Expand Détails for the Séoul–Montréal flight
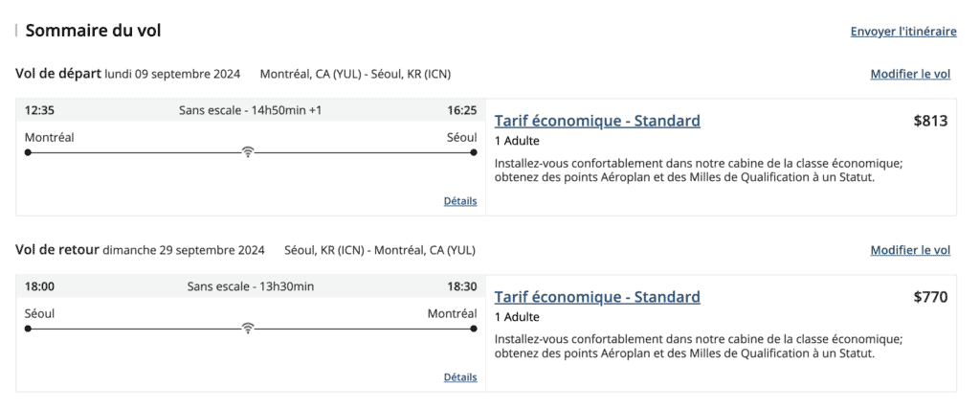The image size is (980, 410). click(460, 377)
